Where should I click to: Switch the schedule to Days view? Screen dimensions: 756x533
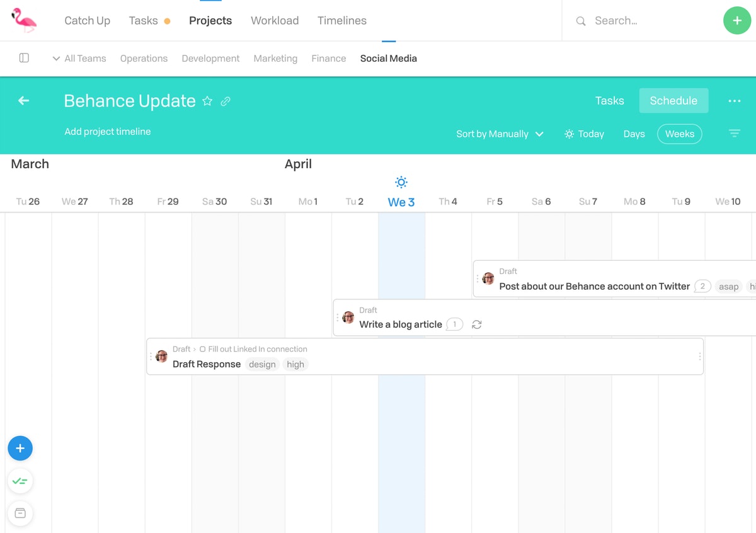(634, 134)
